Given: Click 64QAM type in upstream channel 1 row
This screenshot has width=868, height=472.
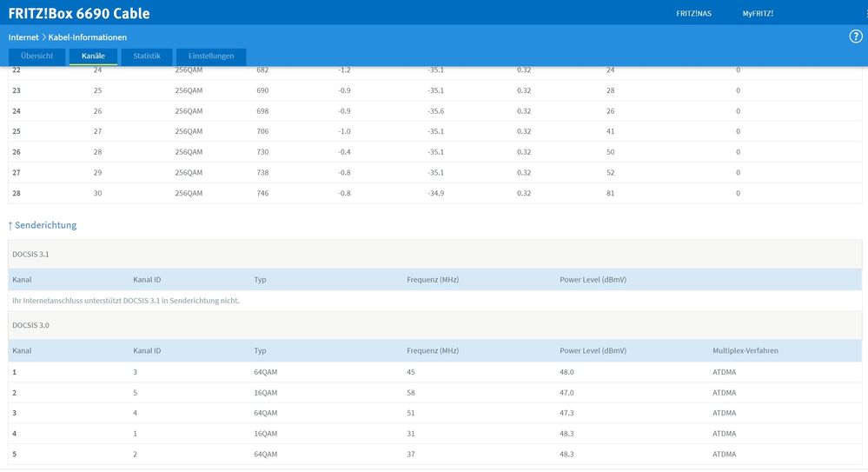Looking at the screenshot, I should coord(266,372).
